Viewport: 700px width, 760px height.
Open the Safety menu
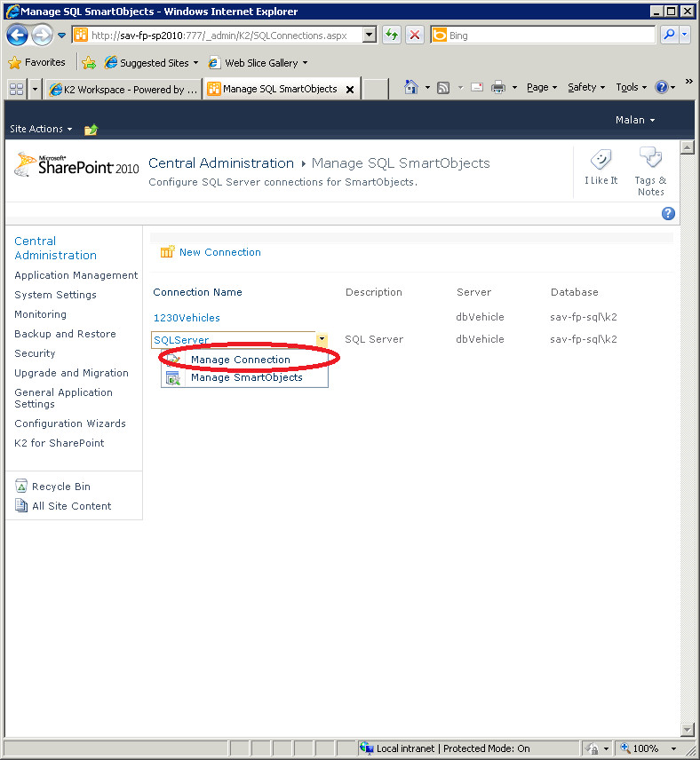(x=586, y=87)
